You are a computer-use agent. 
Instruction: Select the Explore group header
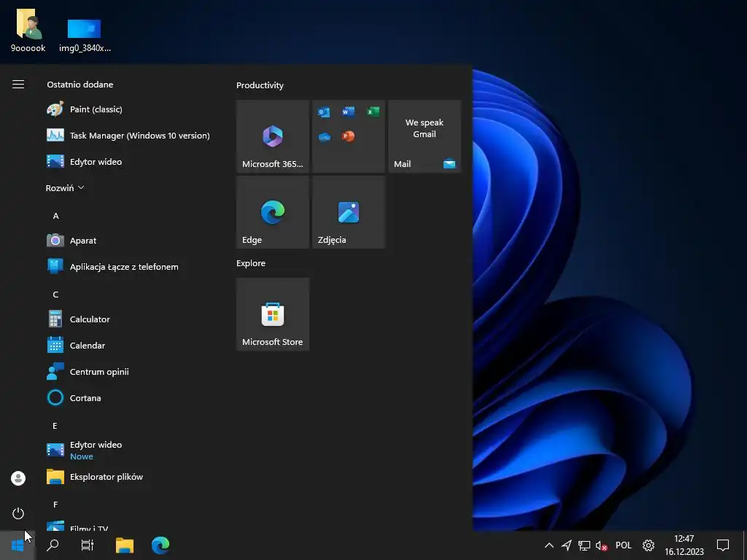pyautogui.click(x=251, y=263)
